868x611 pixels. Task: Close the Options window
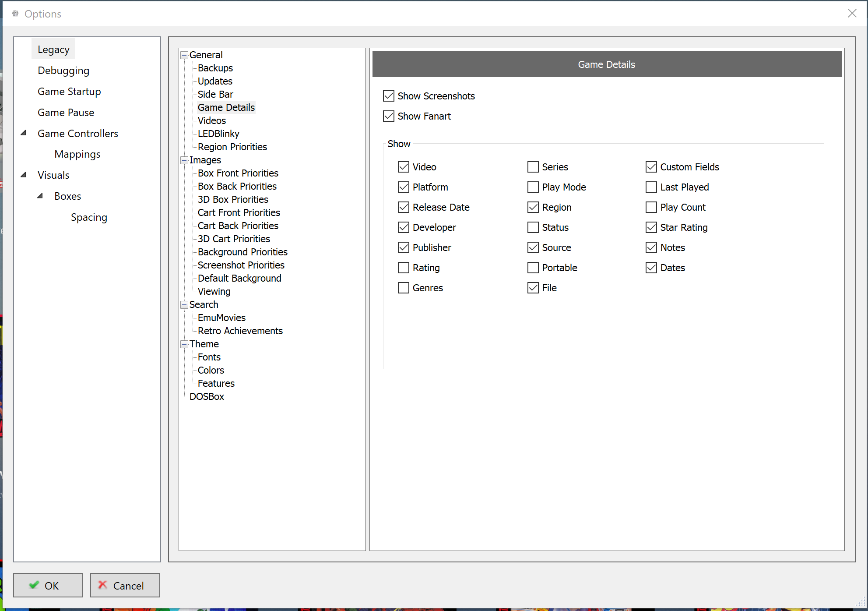pyautogui.click(x=852, y=14)
